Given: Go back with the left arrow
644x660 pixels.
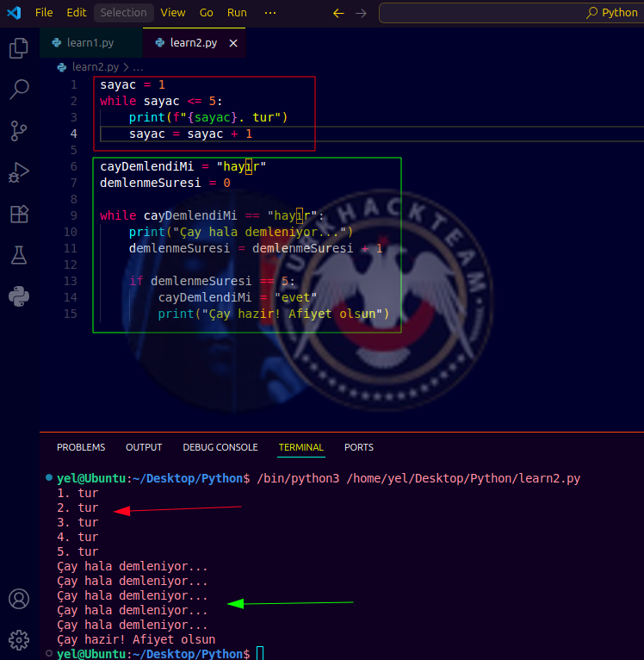Looking at the screenshot, I should click(x=338, y=13).
